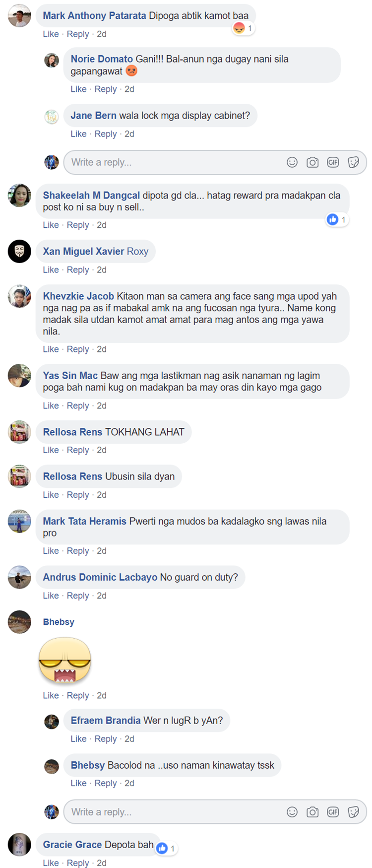The height and width of the screenshot is (868, 372).
Task: Click the camera icon in first reply box
Action: click(312, 162)
